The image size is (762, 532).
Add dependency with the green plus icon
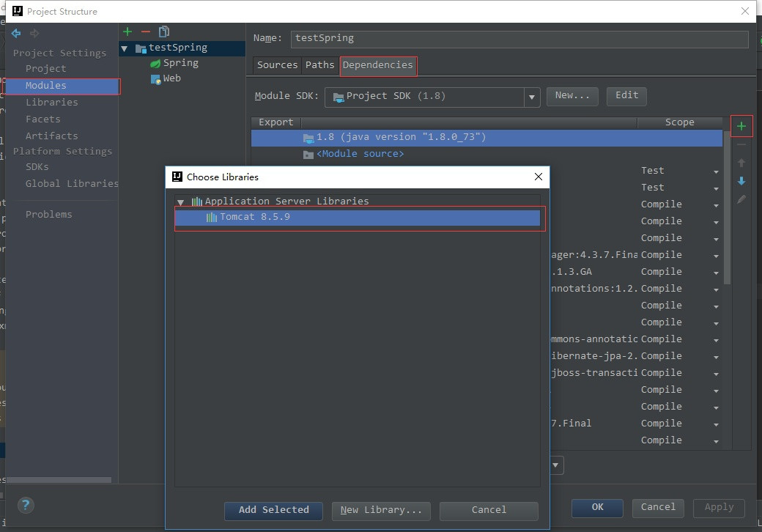[741, 126]
